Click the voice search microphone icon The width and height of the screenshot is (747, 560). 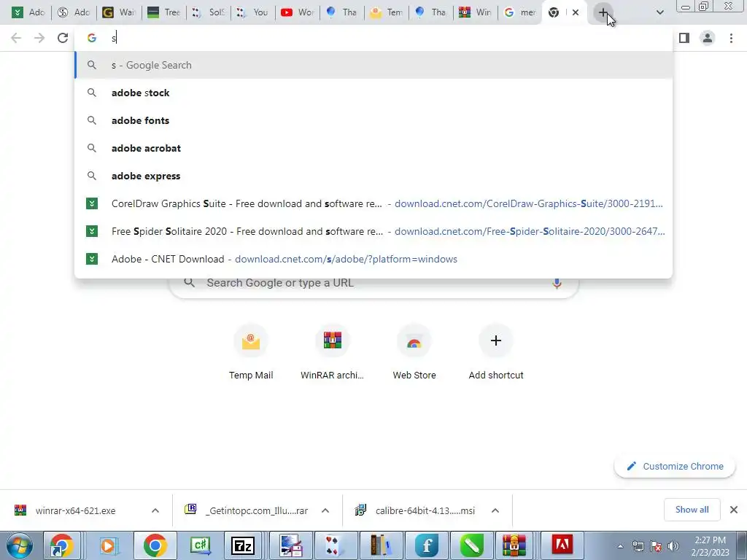coord(557,283)
